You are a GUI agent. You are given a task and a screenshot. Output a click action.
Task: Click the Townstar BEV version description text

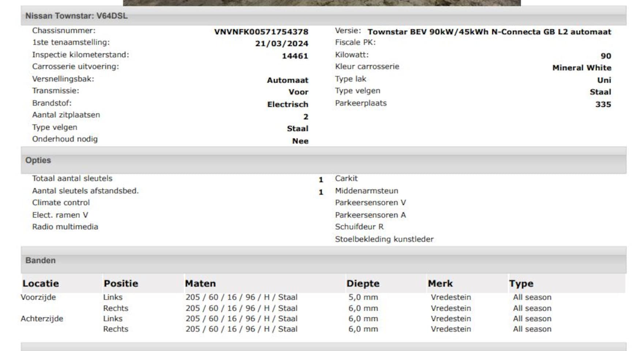(489, 32)
